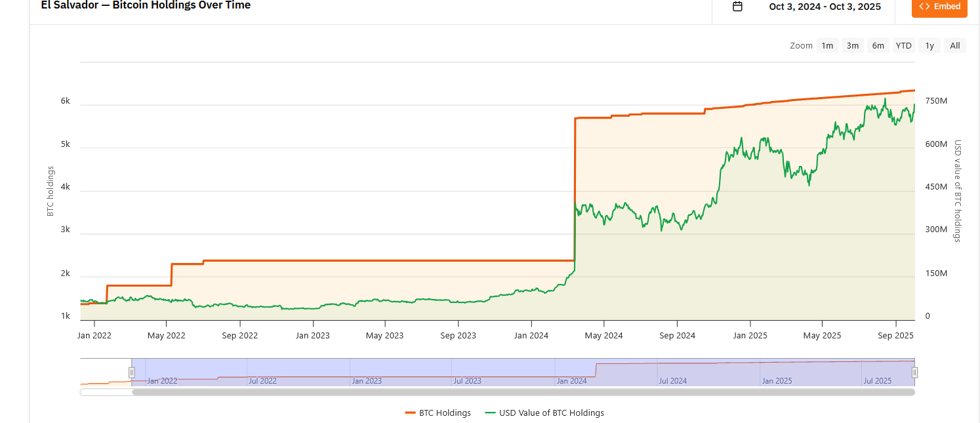Viewport: 980px width, 423px height.
Task: Click the calendar icon beside the date range
Action: (737, 7)
